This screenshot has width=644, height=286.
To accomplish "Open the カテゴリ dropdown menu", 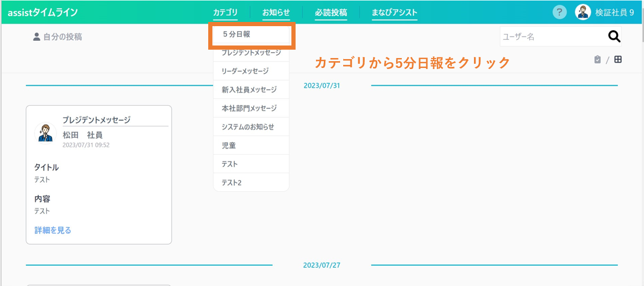I will (225, 13).
